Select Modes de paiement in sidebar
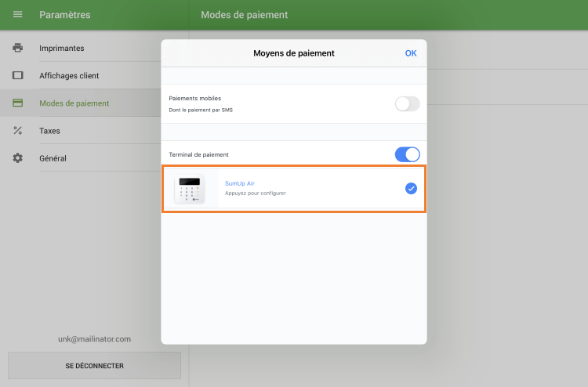The height and width of the screenshot is (387, 588). click(81, 103)
